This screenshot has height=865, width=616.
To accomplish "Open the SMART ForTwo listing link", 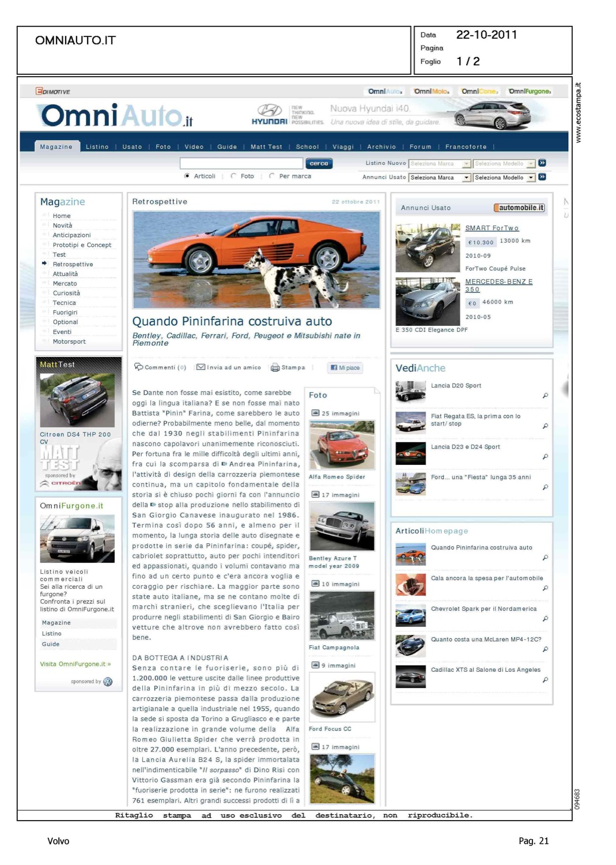I will click(492, 228).
